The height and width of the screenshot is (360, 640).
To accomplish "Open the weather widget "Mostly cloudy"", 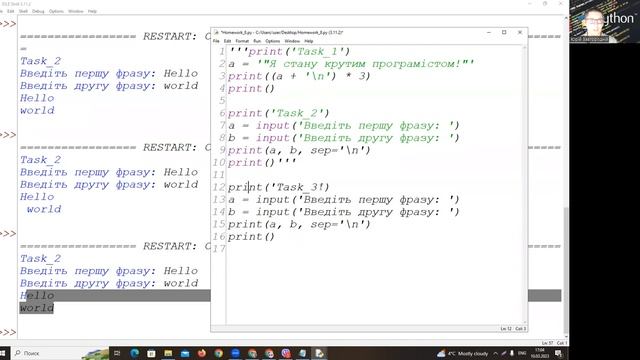I will click(463, 353).
